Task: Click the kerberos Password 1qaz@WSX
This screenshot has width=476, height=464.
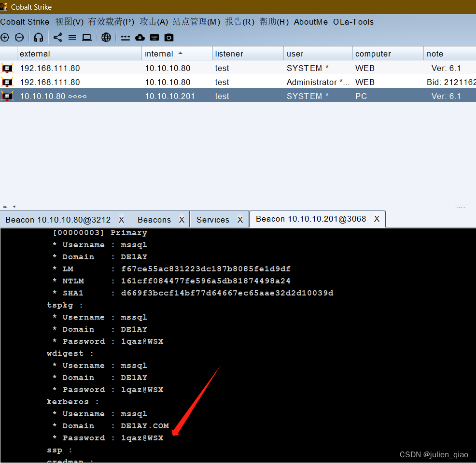Action: [x=142, y=438]
